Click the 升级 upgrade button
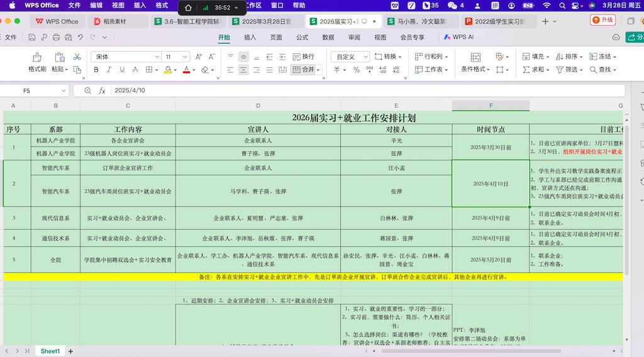The height and width of the screenshot is (357, 644). 602,19
